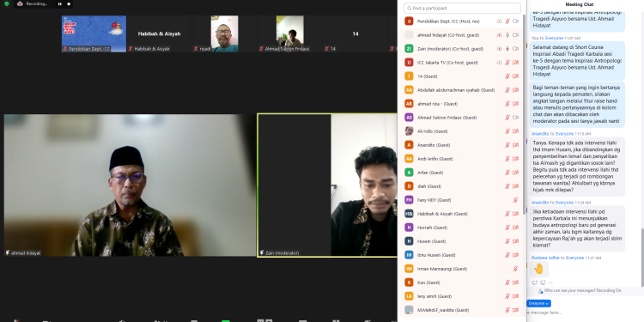Select the riyadi video thumbnail

[x=224, y=33]
